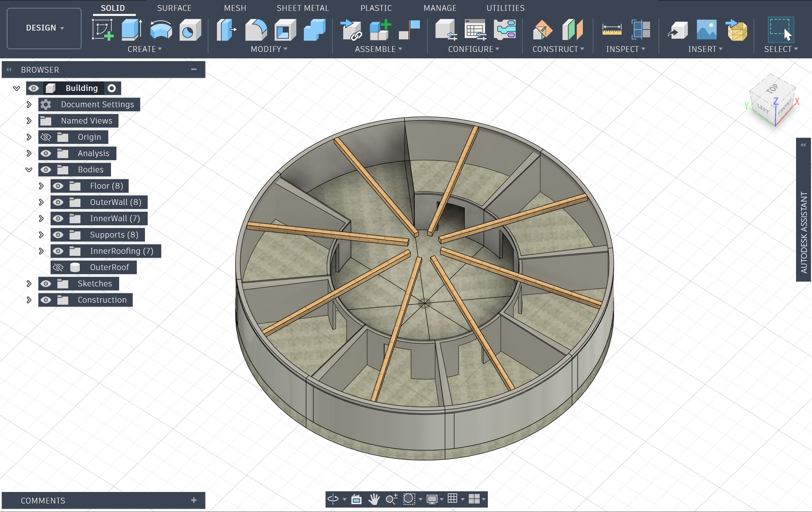Click the Configure rules flowchart icon
The width and height of the screenshot is (812, 512).
[x=505, y=30]
